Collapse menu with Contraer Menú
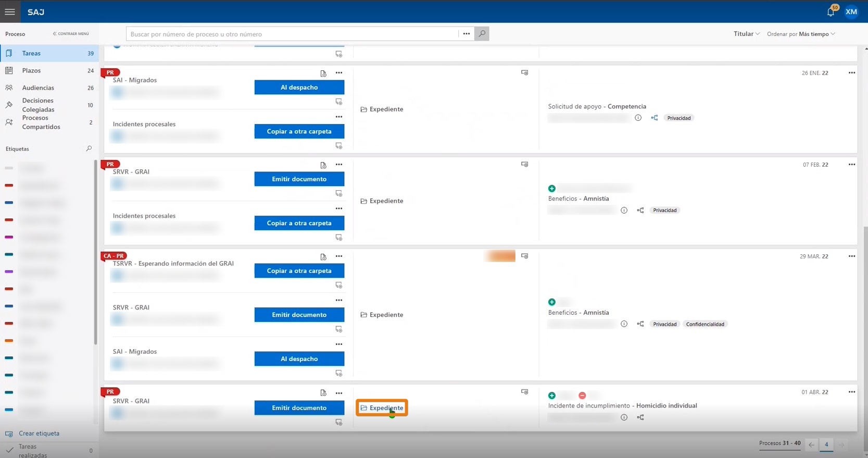The height and width of the screenshot is (458, 868). [71, 34]
